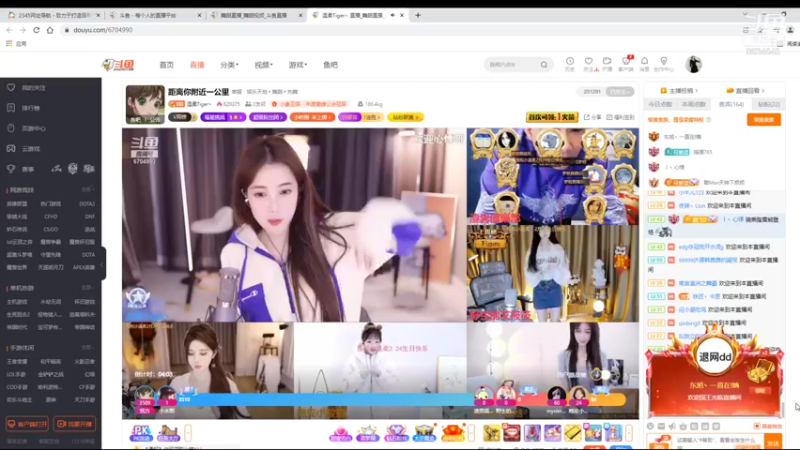
Task: Open the user avatar in header
Action: (693, 64)
